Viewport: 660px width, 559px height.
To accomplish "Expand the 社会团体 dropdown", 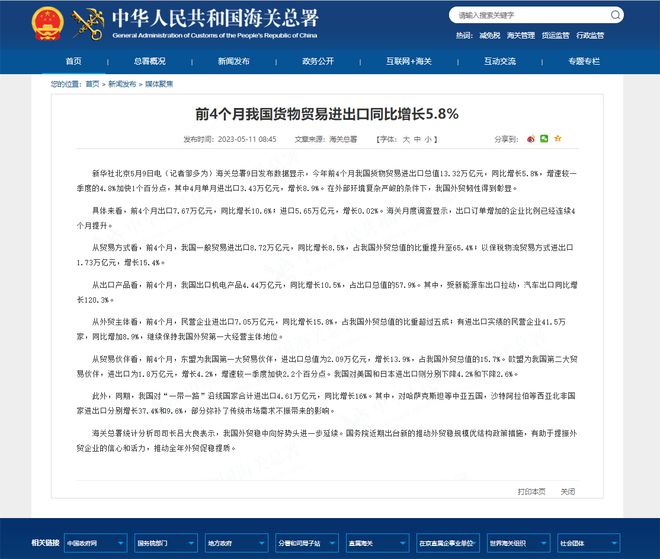I will pos(589,543).
